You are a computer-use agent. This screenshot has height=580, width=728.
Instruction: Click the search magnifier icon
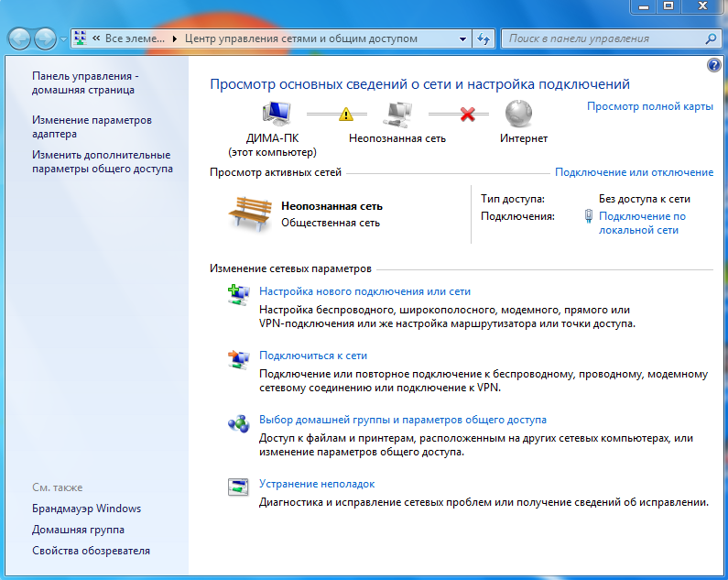pos(711,38)
